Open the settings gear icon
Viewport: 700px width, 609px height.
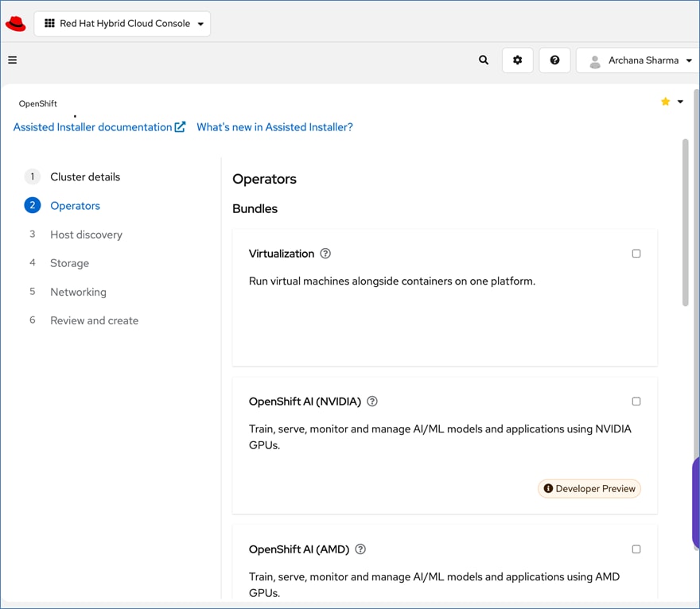(x=517, y=60)
